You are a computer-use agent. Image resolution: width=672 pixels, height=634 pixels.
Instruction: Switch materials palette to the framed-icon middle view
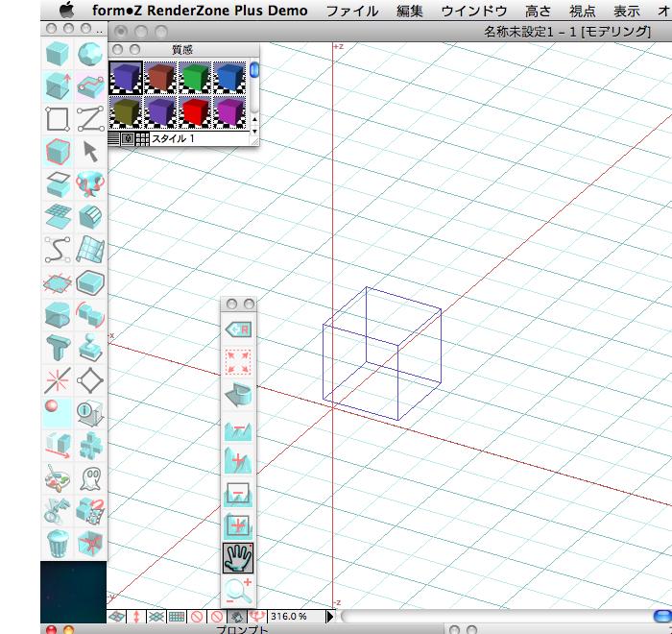pos(128,138)
